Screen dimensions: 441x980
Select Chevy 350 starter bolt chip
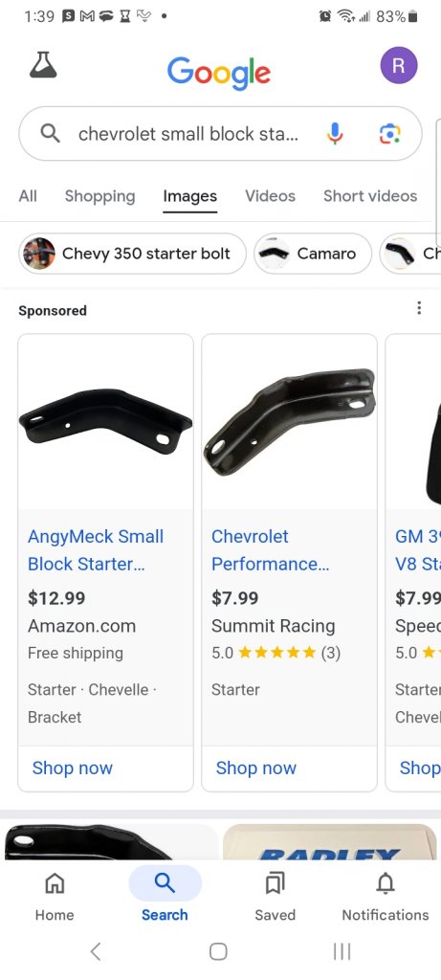click(x=132, y=253)
